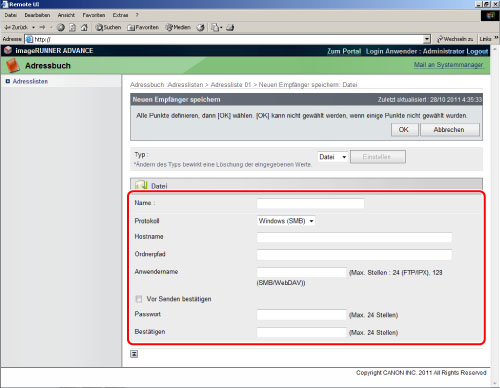Click the Windows logo throbber icon
Image resolution: width=500 pixels, height=388 pixels.
(490, 16)
